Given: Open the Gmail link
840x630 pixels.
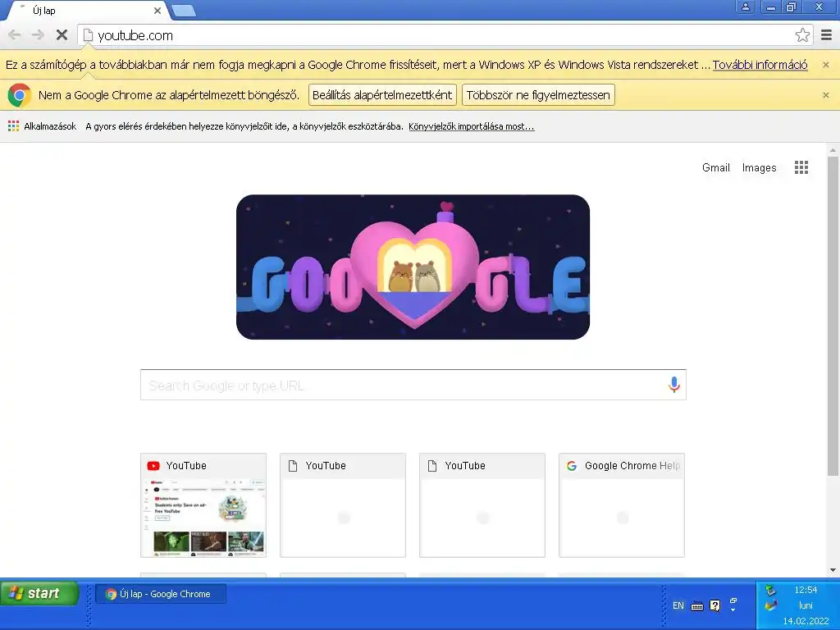Looking at the screenshot, I should tap(715, 167).
